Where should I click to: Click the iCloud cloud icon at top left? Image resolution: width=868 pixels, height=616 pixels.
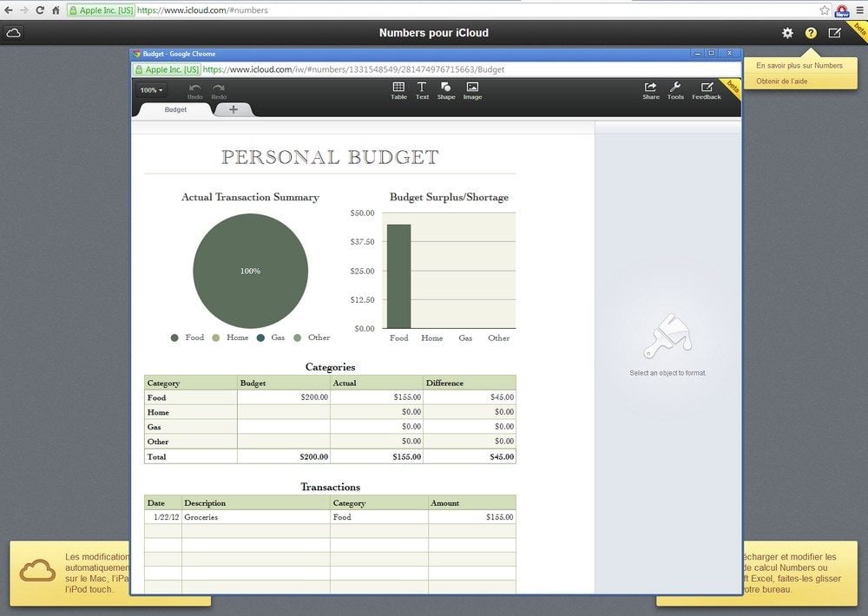point(13,33)
